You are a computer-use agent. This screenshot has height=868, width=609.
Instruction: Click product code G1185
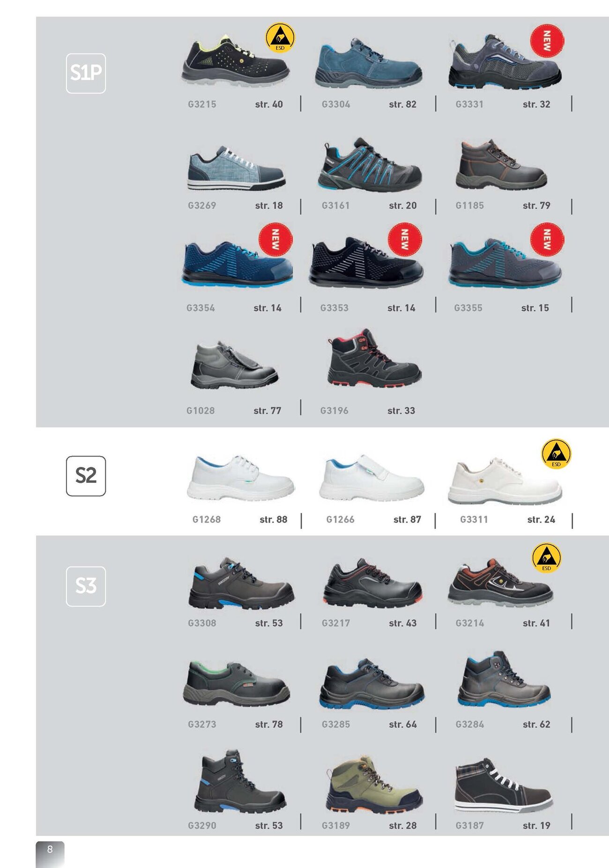tap(469, 205)
